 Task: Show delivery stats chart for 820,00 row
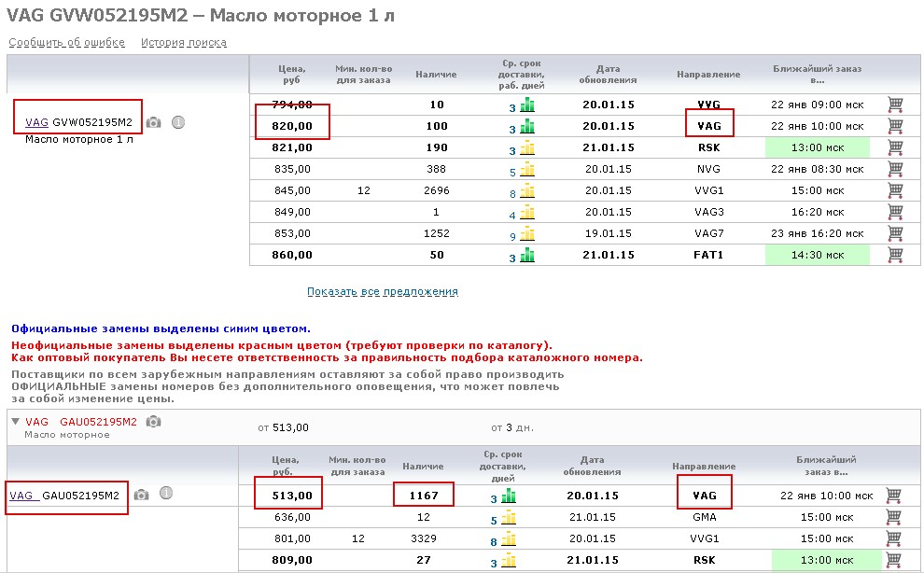coord(527,127)
